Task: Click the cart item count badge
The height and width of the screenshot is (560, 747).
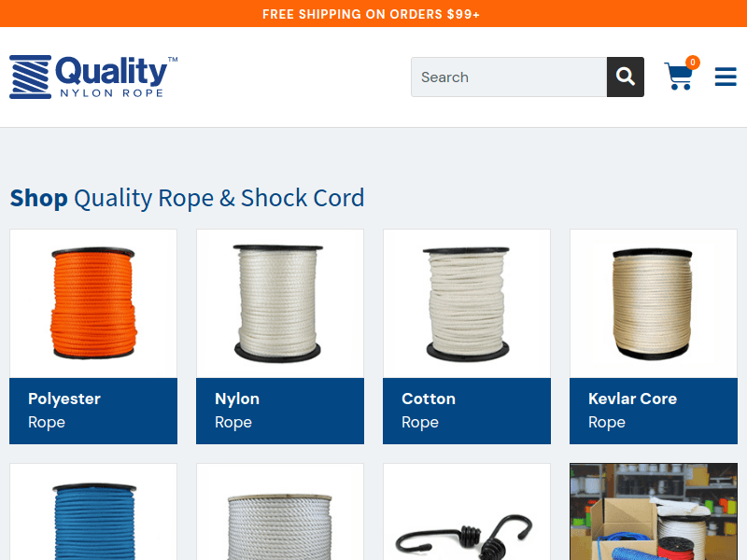Action: pyautogui.click(x=693, y=63)
